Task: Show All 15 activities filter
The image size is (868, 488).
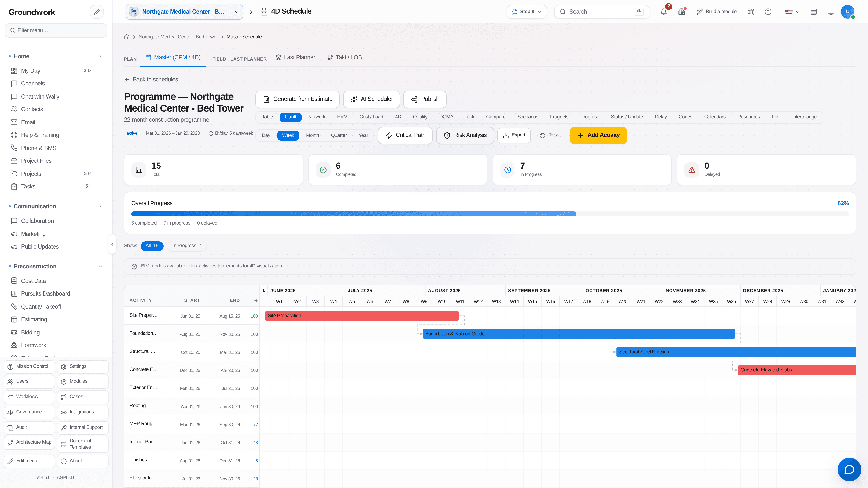Action: pyautogui.click(x=152, y=246)
